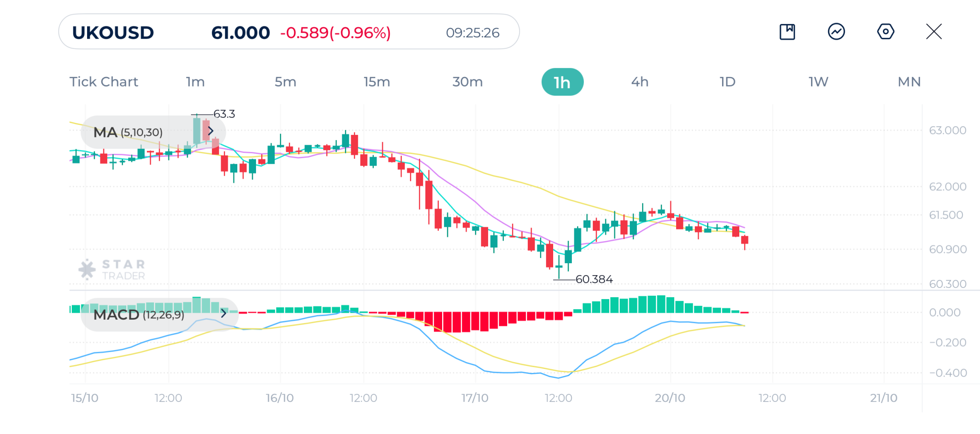Switch to MN monthly timeframe
Image resolution: width=980 pixels, height=434 pixels.
tap(909, 82)
